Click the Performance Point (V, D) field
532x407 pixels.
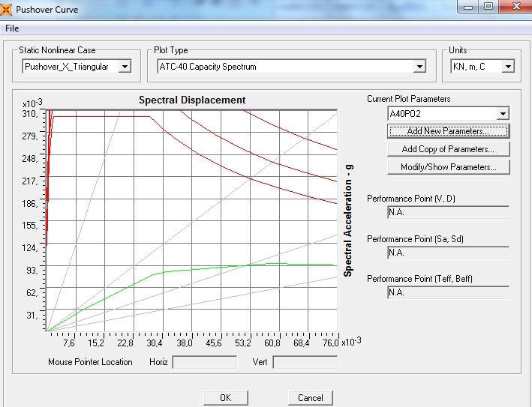point(448,212)
